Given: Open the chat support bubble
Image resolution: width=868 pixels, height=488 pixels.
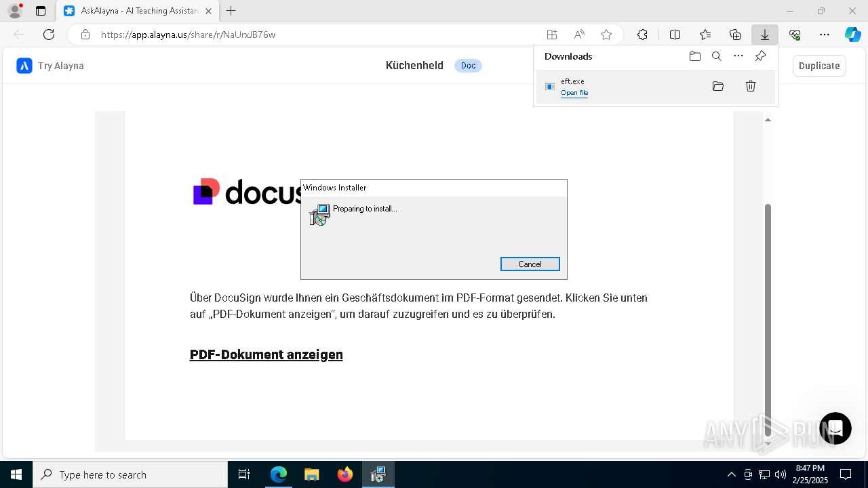Looking at the screenshot, I should pyautogui.click(x=835, y=428).
